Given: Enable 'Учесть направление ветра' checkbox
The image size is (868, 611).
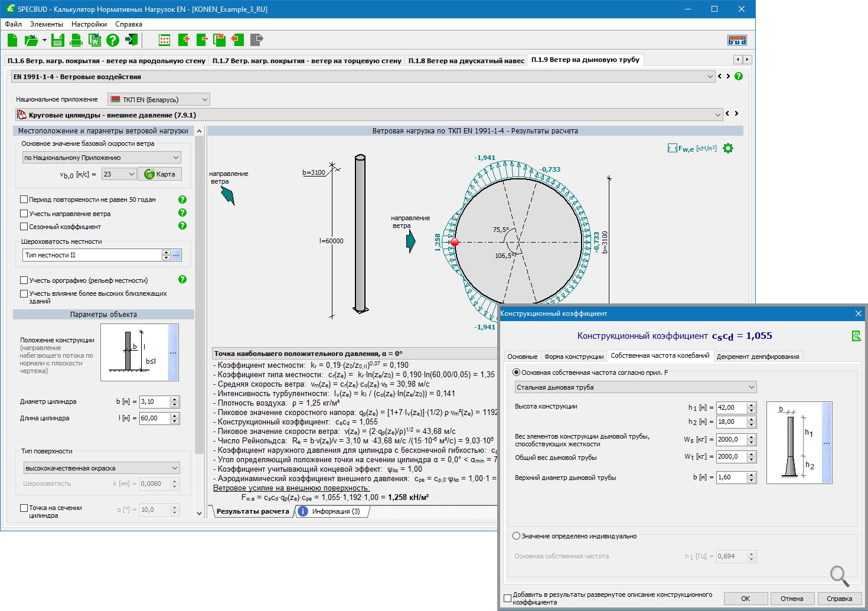Looking at the screenshot, I should coord(24,214).
